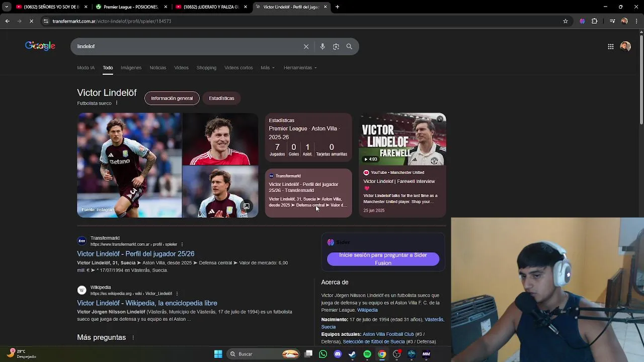Open the Google account avatar
This screenshot has width=644, height=362.
[x=625, y=46]
